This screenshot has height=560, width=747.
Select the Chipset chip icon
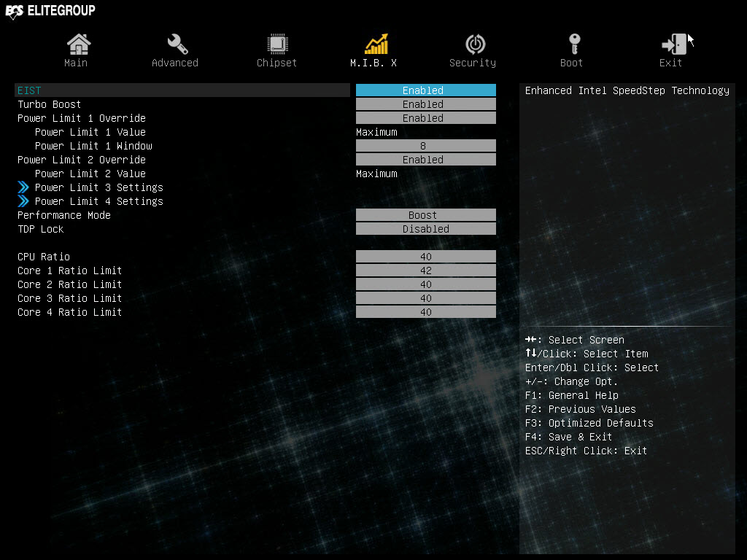coord(277,44)
